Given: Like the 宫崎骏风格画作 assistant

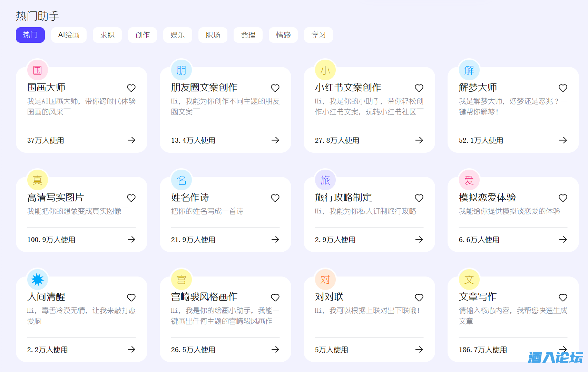Looking at the screenshot, I should point(275,298).
